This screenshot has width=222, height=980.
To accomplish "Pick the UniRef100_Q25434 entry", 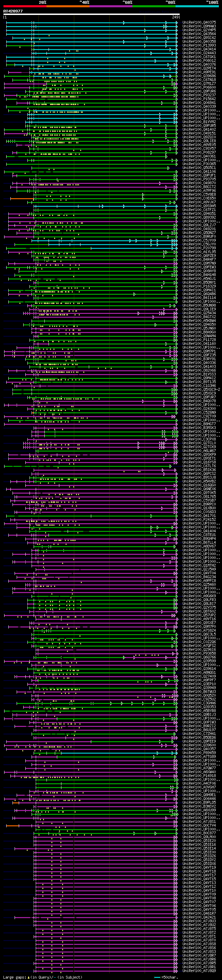I will click(x=199, y=313).
